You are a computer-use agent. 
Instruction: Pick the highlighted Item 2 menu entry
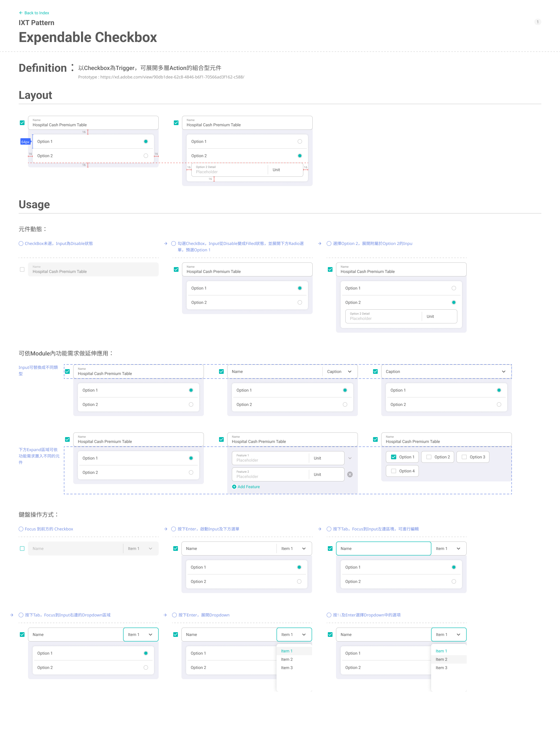pos(441,659)
